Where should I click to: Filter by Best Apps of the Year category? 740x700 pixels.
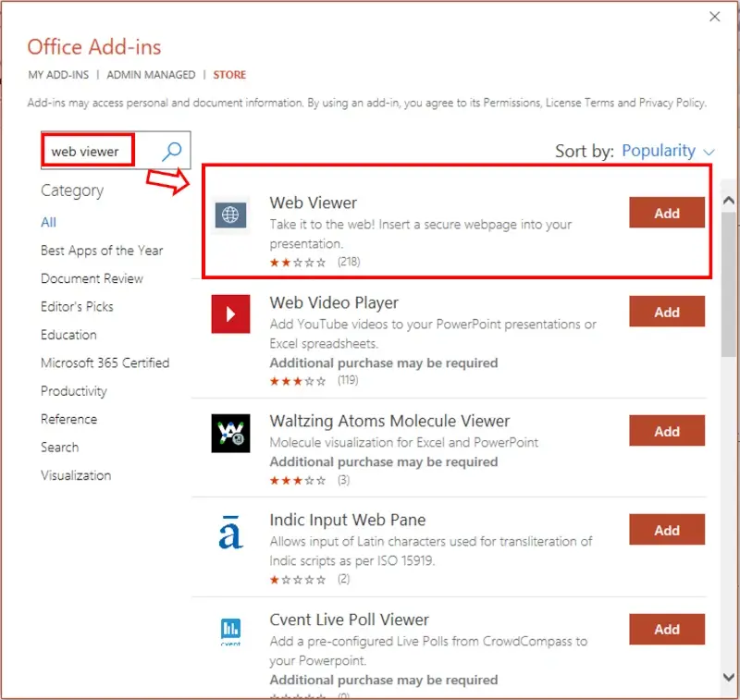(x=102, y=251)
